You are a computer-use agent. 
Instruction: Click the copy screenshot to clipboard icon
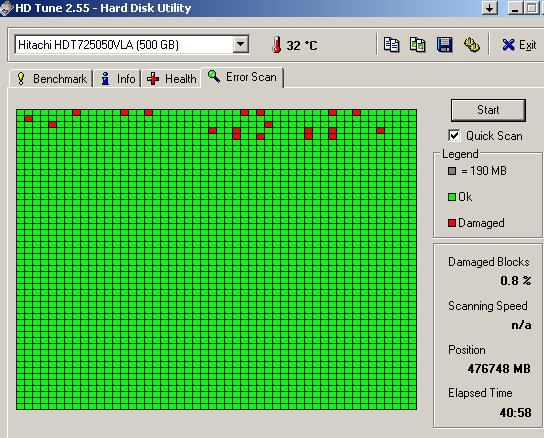pos(417,45)
